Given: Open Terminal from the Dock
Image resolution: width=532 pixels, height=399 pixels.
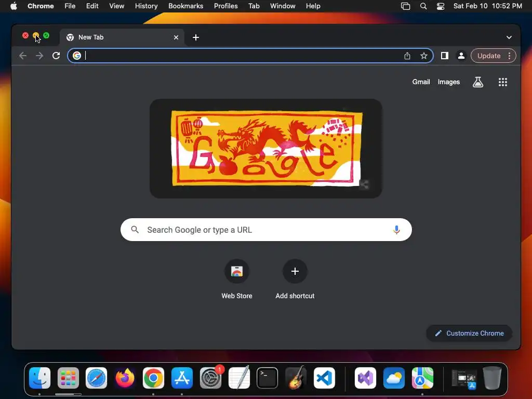Looking at the screenshot, I should click(268, 378).
